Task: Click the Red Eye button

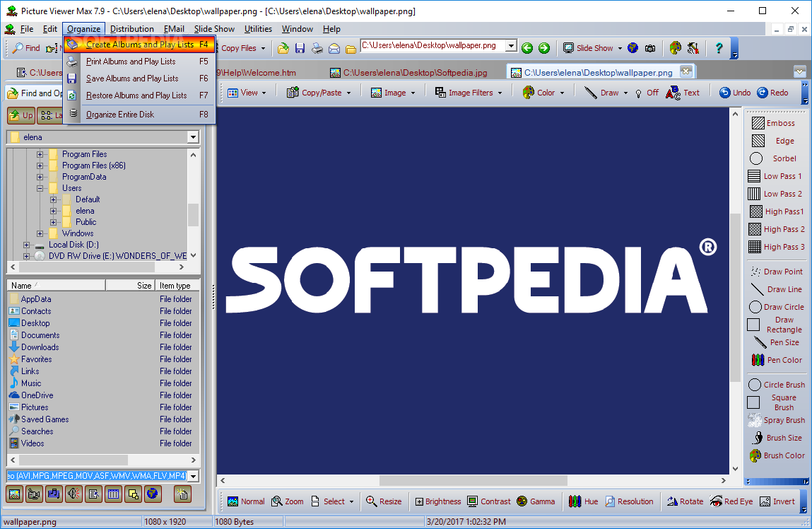Action: [x=731, y=501]
